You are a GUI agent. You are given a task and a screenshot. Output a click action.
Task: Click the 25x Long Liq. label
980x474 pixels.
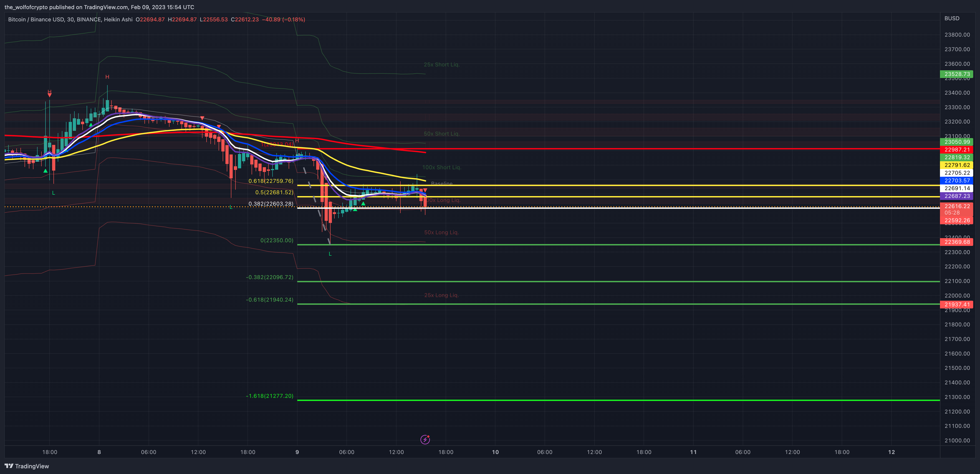pos(441,295)
